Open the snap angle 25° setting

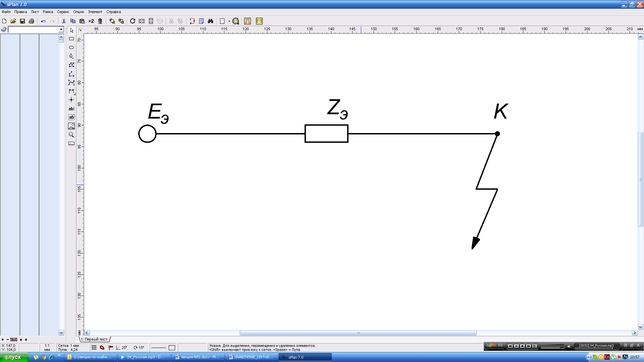(x=122, y=348)
